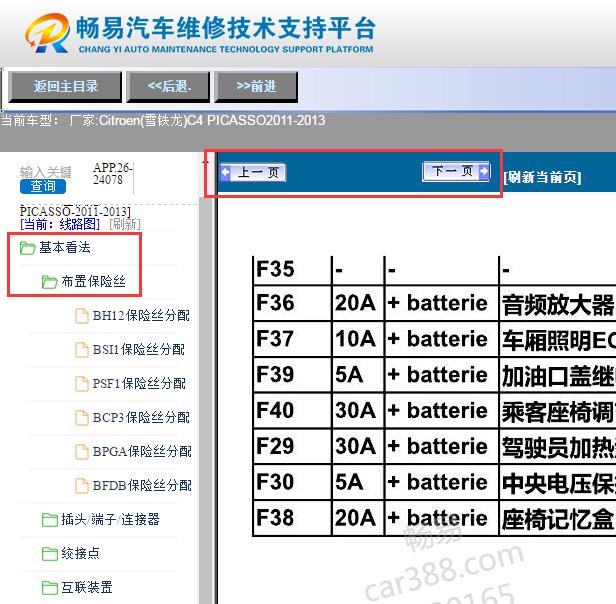Click the PSF1保险丝分配 document icon

pos(82,384)
